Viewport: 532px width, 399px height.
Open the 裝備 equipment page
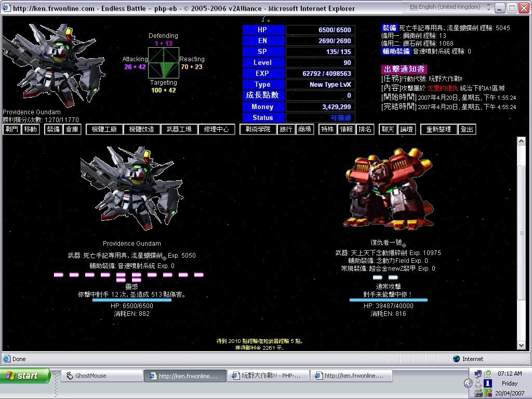[x=53, y=129]
